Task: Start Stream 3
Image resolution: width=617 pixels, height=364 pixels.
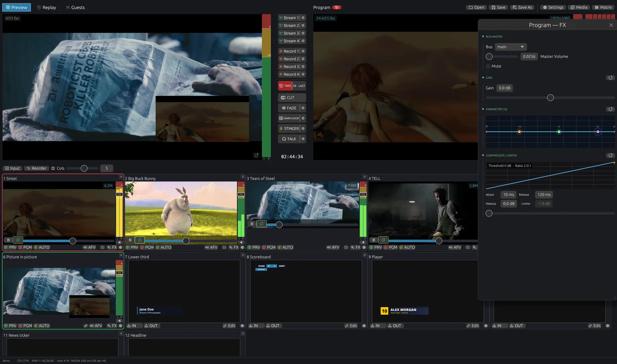Action: click(x=289, y=33)
